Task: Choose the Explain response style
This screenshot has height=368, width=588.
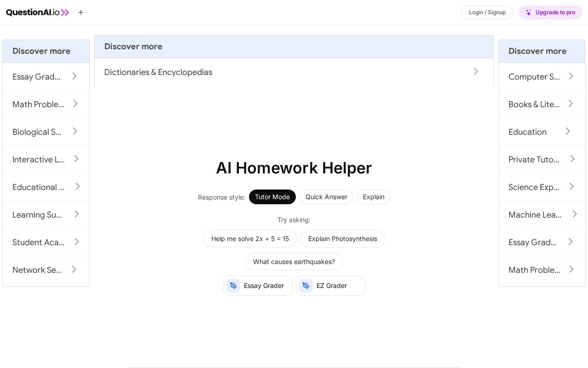Action: coord(373,197)
